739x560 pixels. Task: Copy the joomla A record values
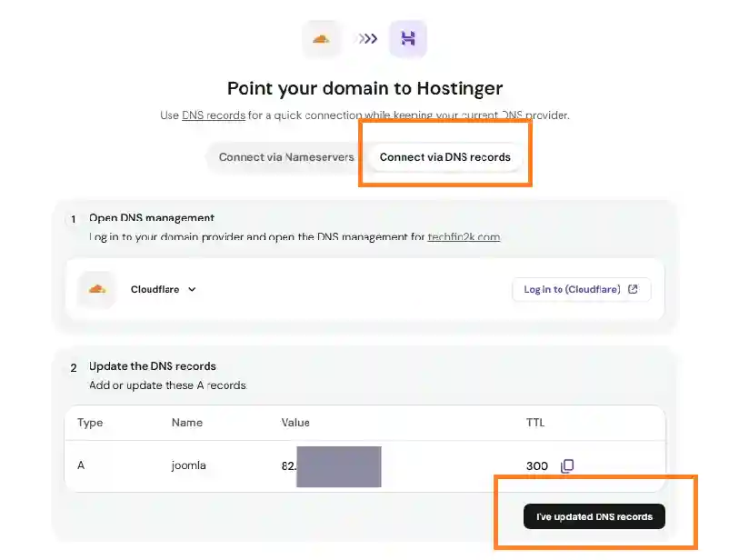pyautogui.click(x=567, y=465)
